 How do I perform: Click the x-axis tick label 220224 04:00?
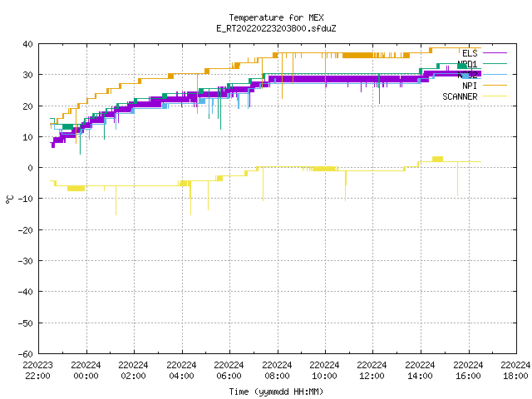[181, 371]
